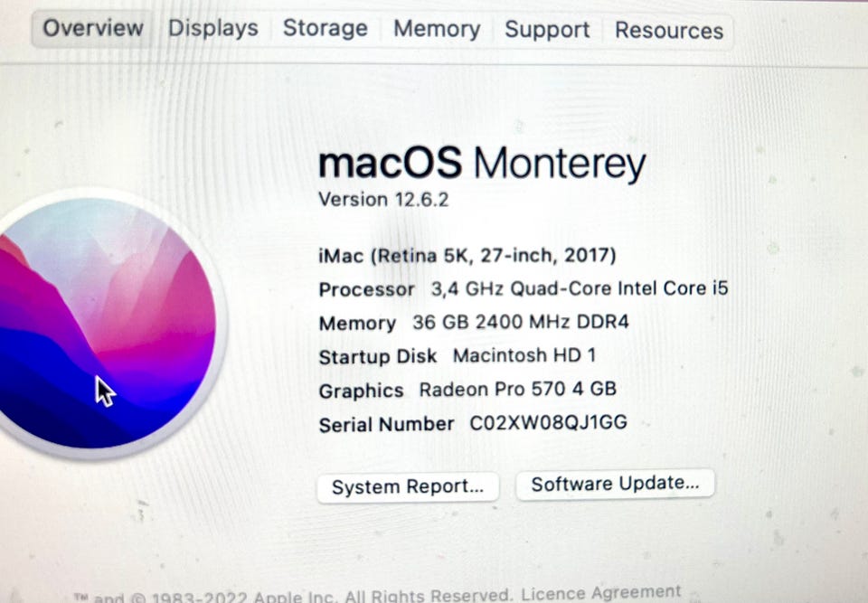Click the macOS Monterey title
This screenshot has width=868, height=603.
click(x=482, y=165)
